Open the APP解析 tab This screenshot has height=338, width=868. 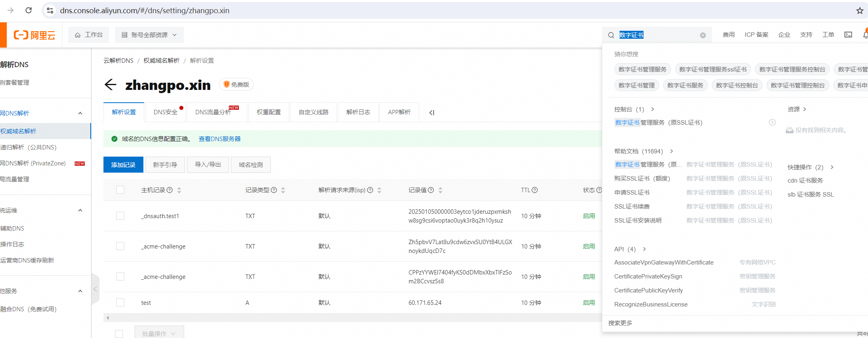point(399,112)
